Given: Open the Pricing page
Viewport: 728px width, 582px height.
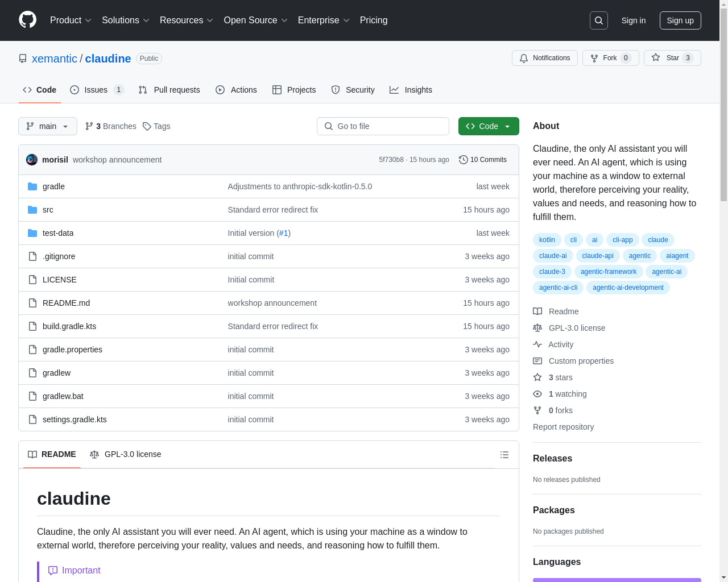Looking at the screenshot, I should (374, 20).
